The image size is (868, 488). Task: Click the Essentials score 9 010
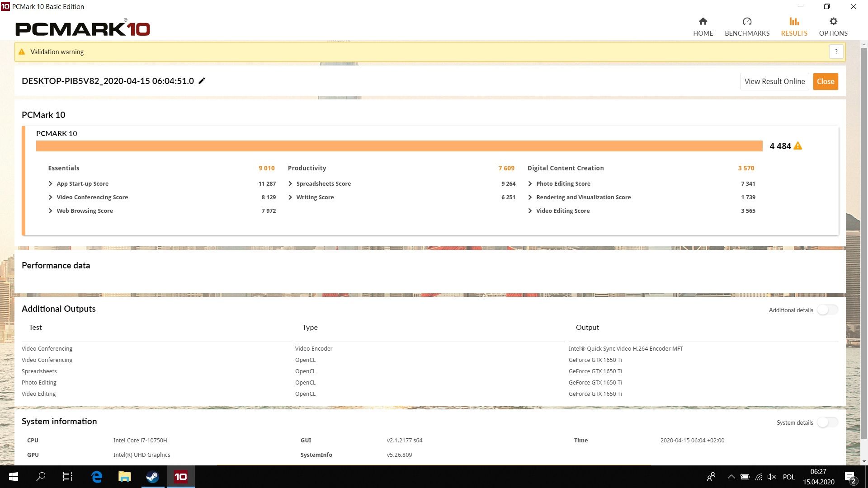pos(267,168)
